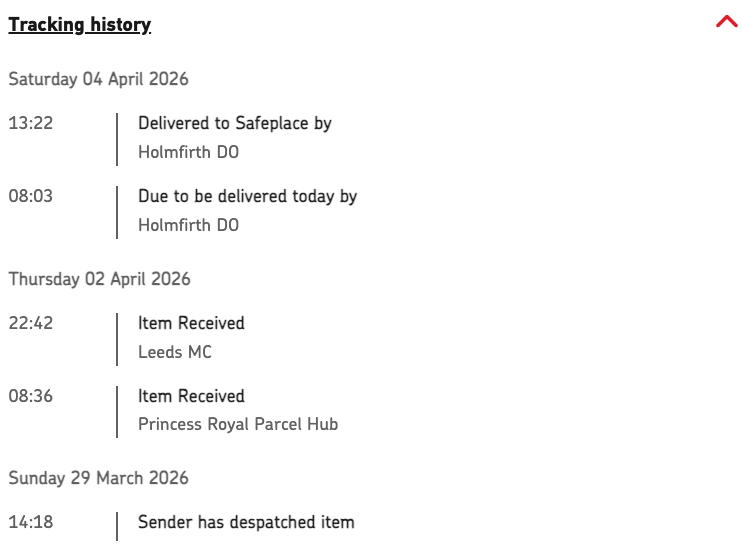Click the Delivered to Safeplace by status
Screen dimensions: 743x551
(234, 123)
